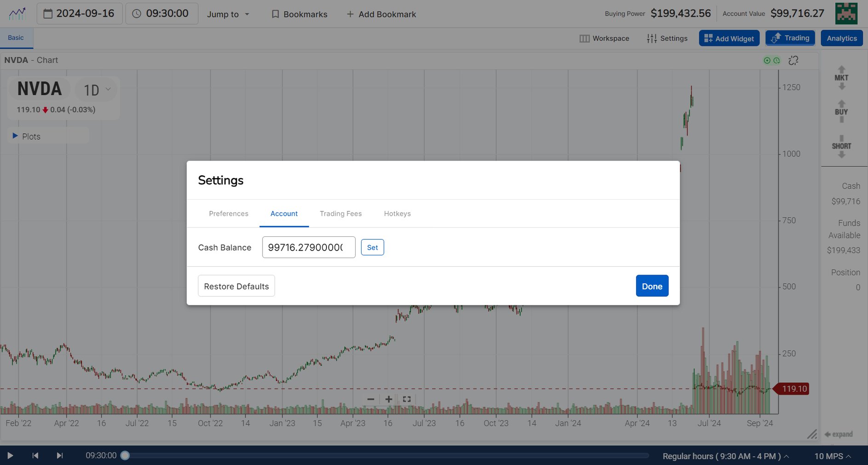
Task: Open the Preferences settings tab
Action: [228, 213]
